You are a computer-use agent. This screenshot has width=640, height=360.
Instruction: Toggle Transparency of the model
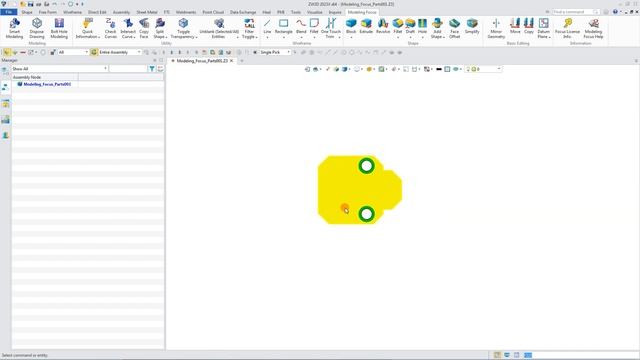(183, 29)
